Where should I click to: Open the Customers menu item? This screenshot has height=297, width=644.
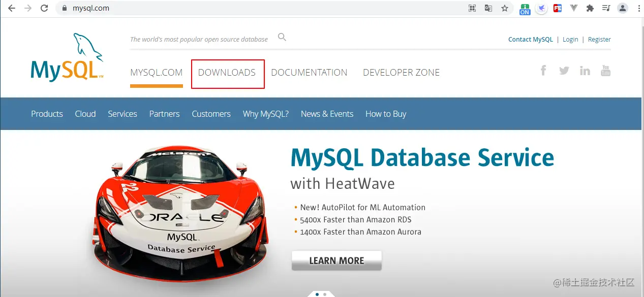pyautogui.click(x=211, y=114)
